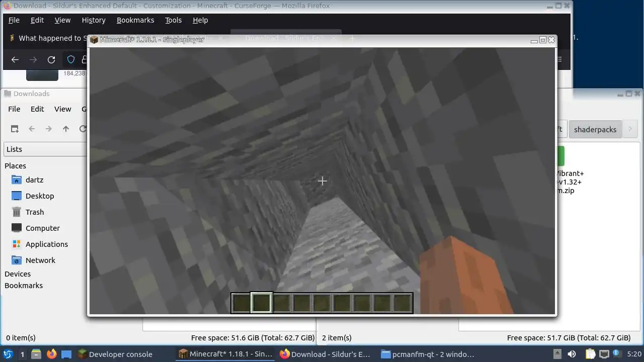The image size is (644, 362).
Task: Open Firefox View menu
Action: coord(62,20)
